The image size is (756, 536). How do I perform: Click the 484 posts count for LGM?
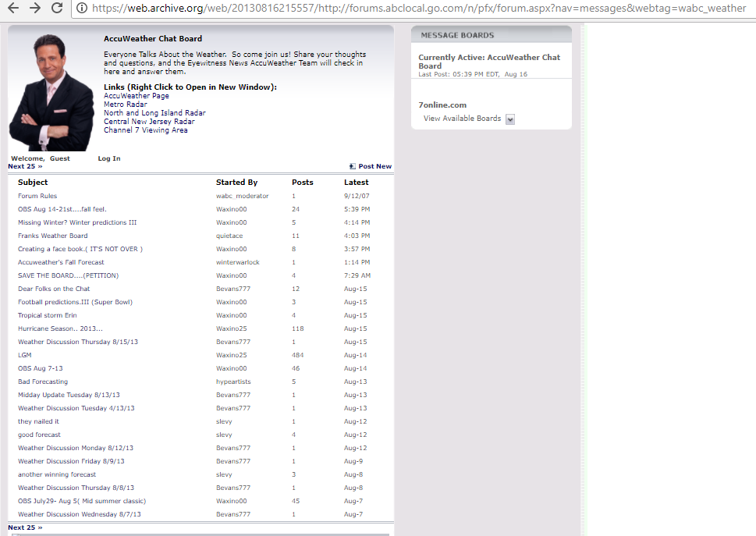297,355
